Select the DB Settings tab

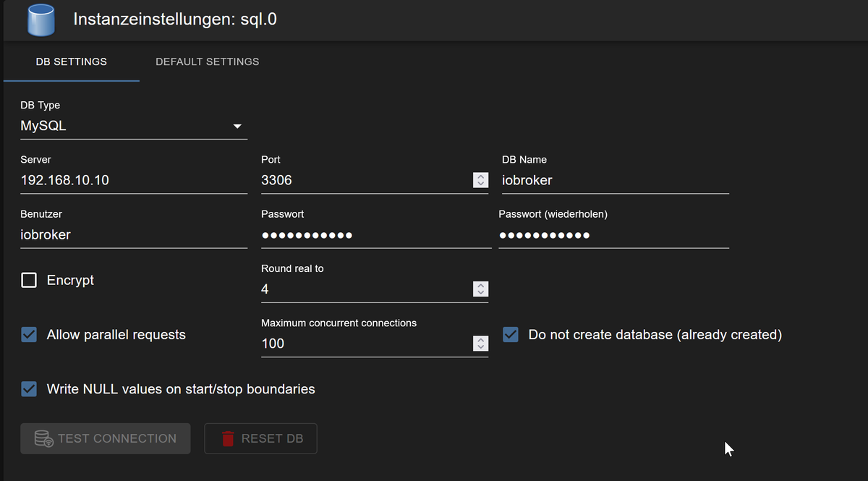(71, 61)
